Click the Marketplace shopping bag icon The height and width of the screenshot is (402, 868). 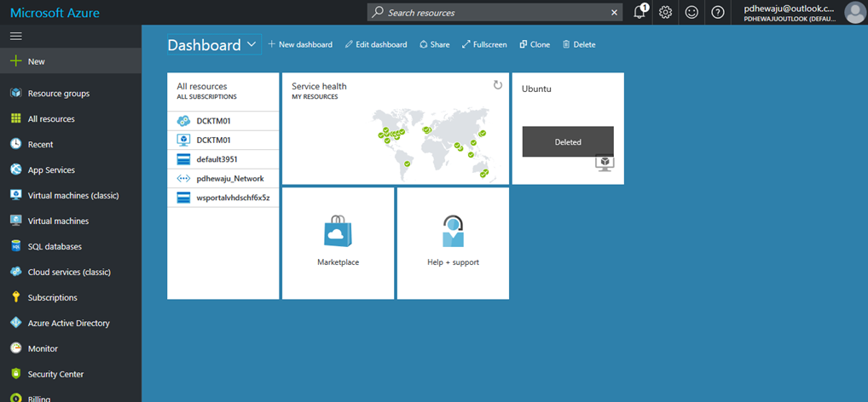(339, 231)
